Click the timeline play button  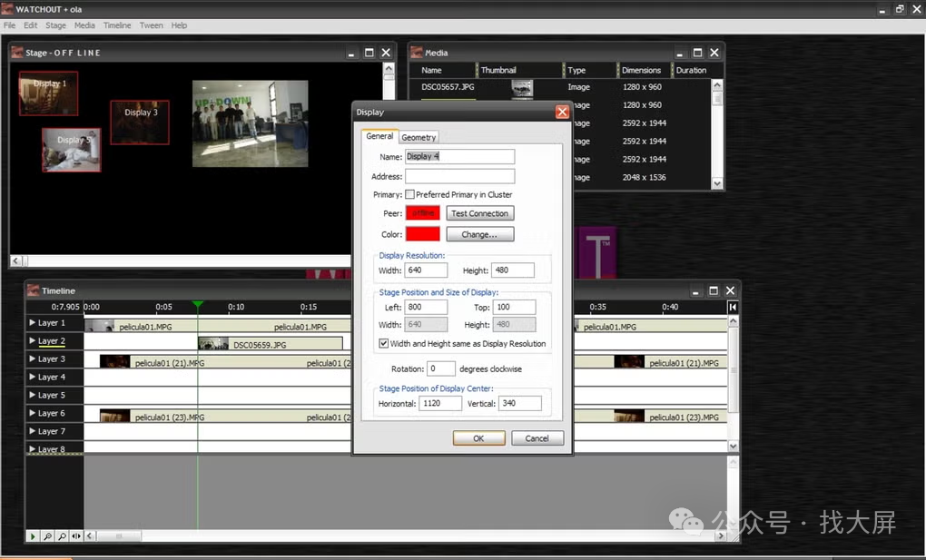[x=34, y=536]
